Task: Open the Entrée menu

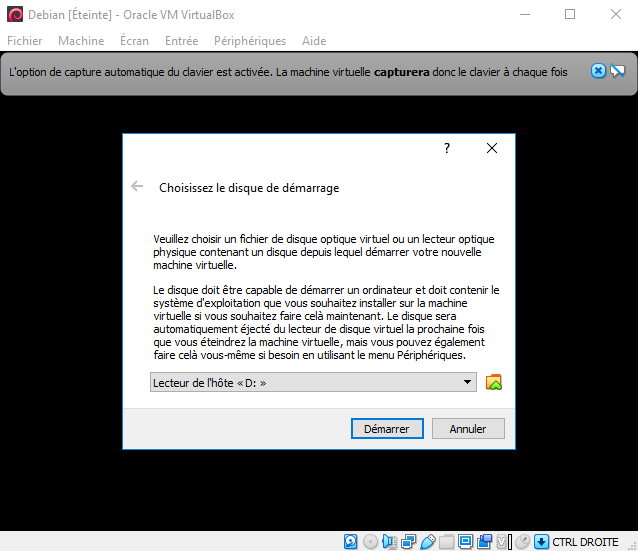Action: [x=181, y=41]
